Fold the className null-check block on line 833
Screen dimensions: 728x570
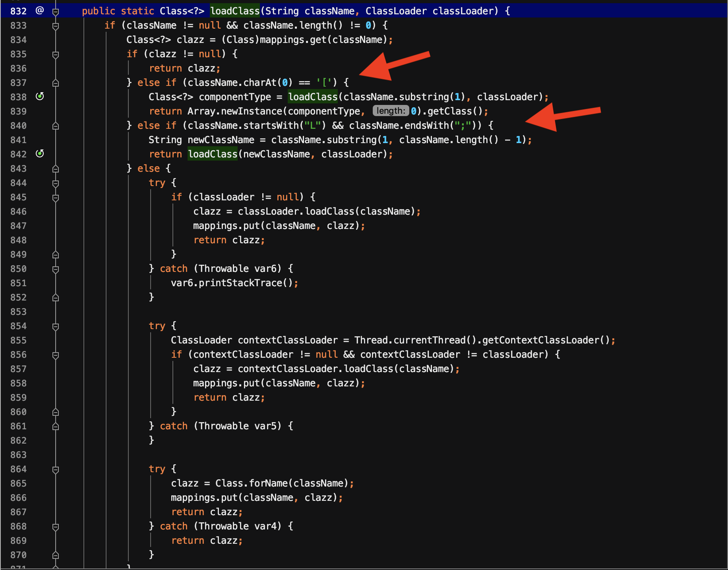[x=56, y=26]
